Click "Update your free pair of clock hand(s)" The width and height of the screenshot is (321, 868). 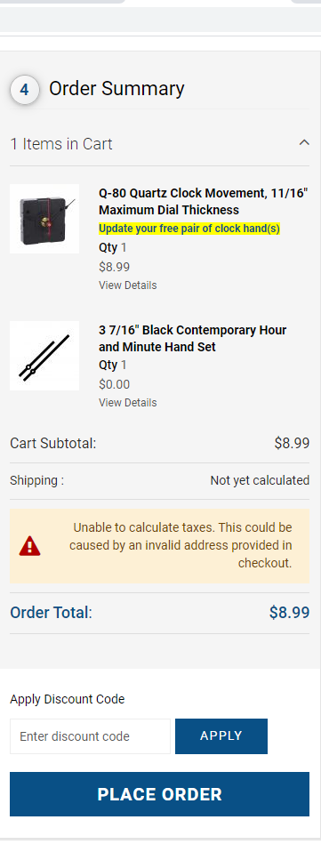tap(189, 228)
